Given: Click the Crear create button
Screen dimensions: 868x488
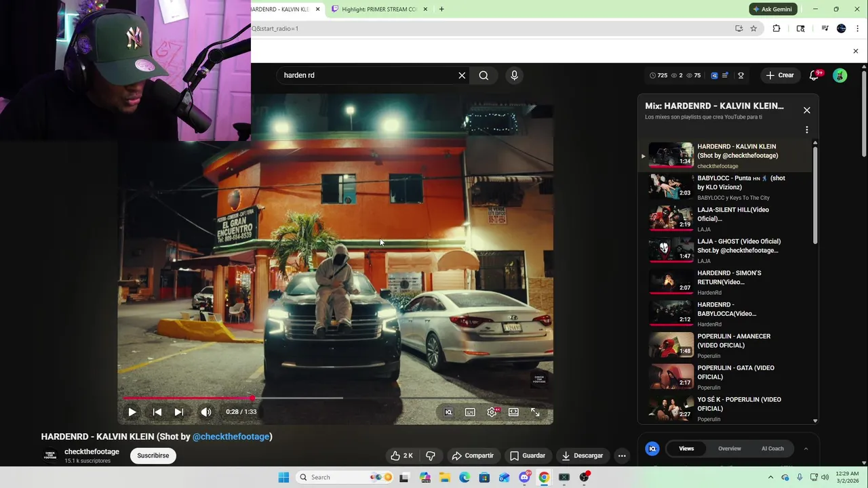Looking at the screenshot, I should point(780,75).
